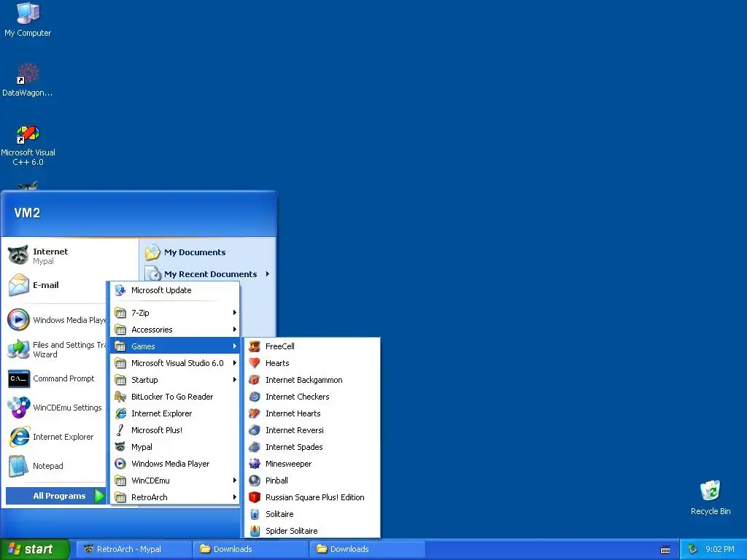This screenshot has height=560, width=747.
Task: Click the Russian Square Plus! Edition icon
Action: [255, 497]
